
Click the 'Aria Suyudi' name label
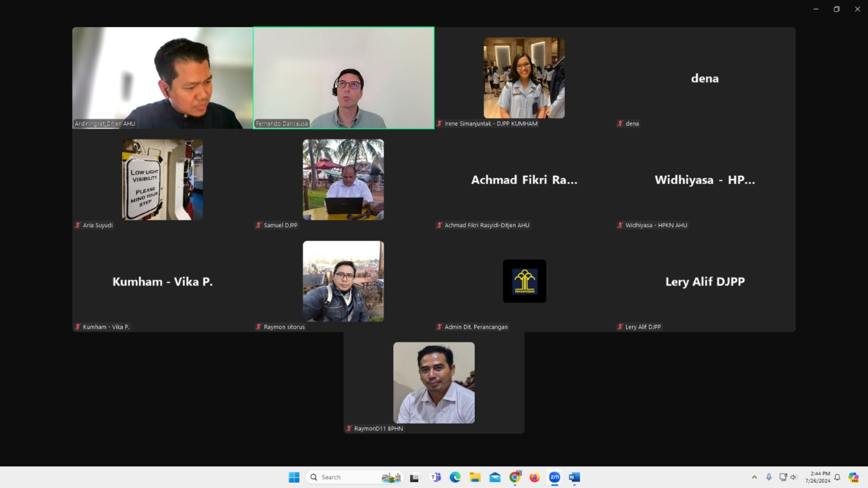point(98,225)
